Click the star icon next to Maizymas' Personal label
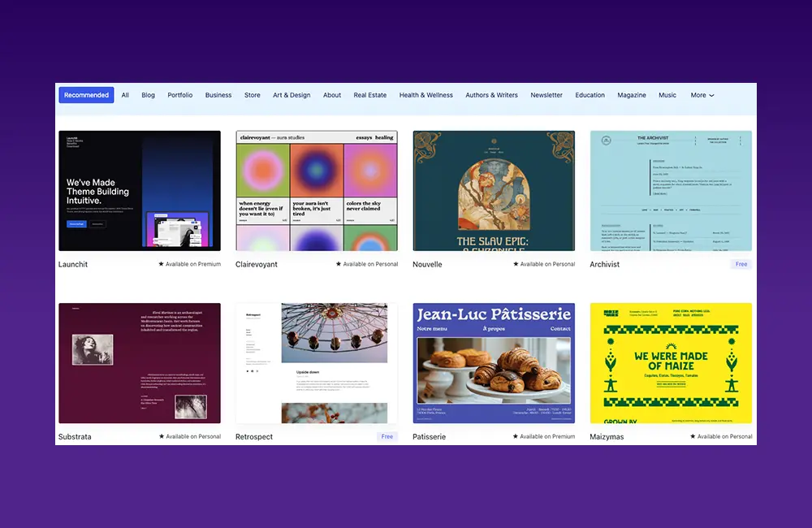Screen dimensions: 812x528 [x=693, y=436]
